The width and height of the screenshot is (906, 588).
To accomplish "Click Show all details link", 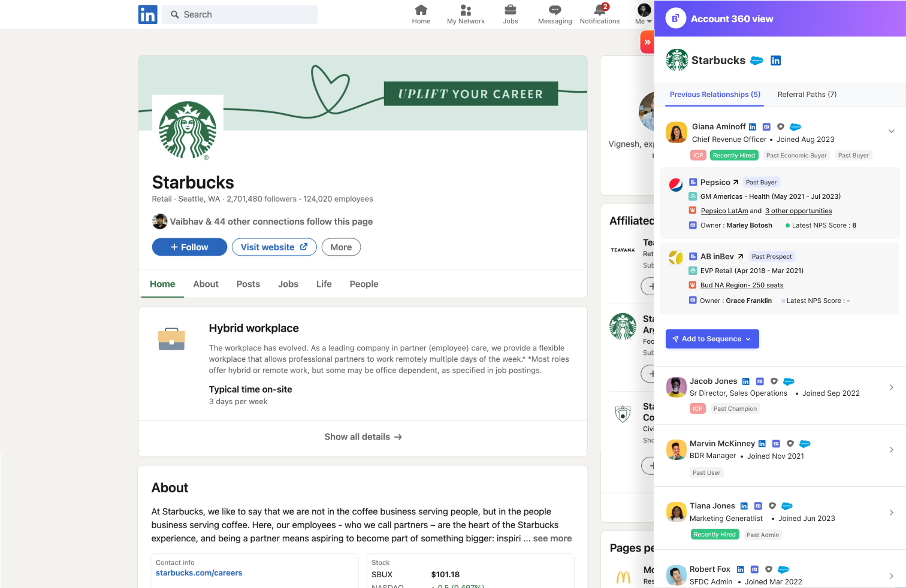I will tap(363, 437).
